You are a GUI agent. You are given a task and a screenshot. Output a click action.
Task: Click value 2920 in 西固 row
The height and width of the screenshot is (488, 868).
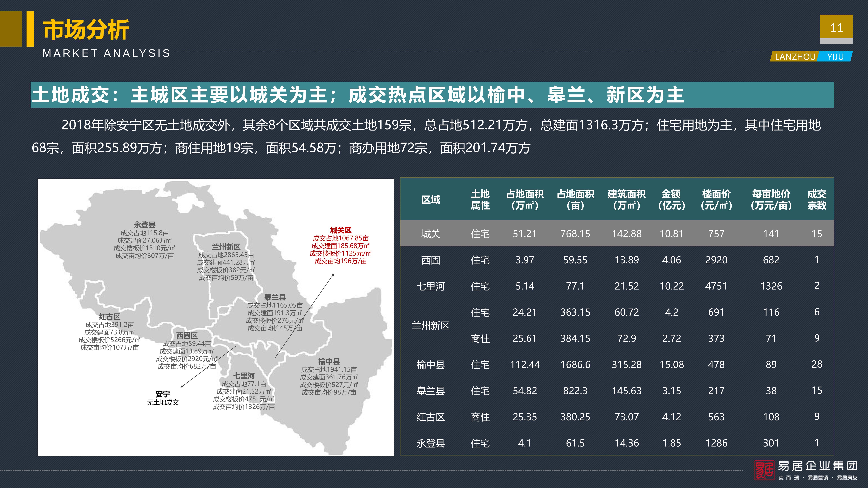point(716,260)
